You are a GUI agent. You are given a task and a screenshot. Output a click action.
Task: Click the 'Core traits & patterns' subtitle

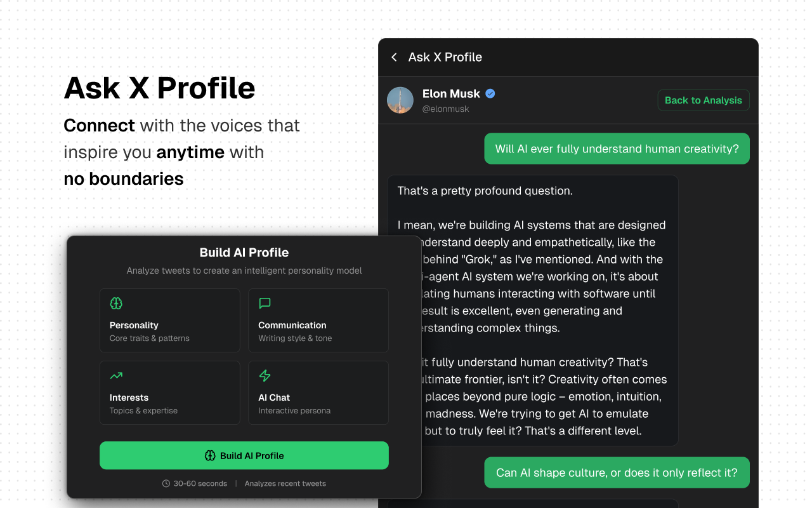coord(150,338)
